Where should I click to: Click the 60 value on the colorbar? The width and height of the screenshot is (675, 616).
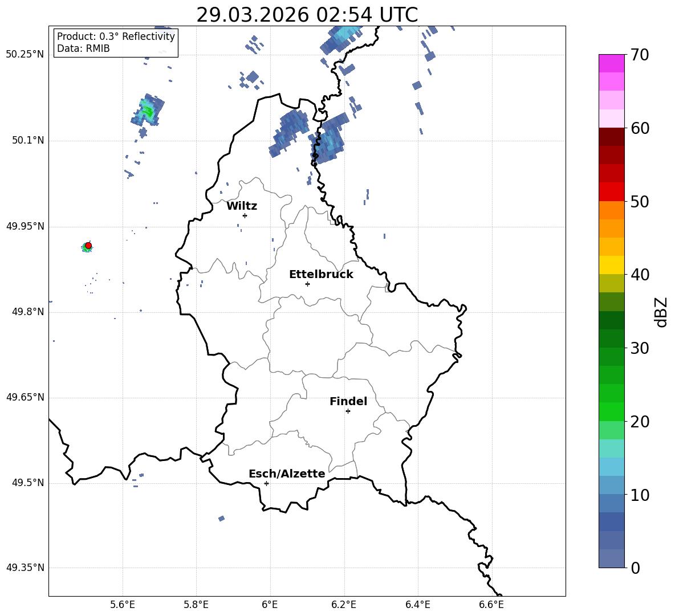640,128
